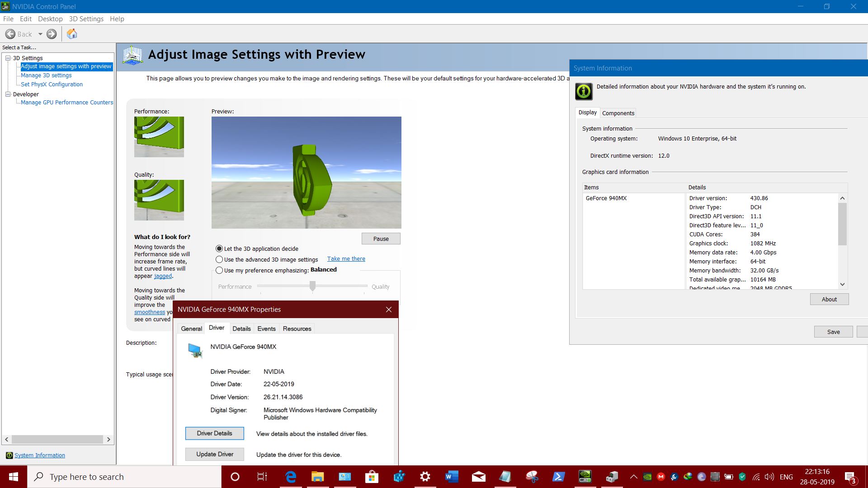
Task: Click the Performance/Quality slider handle
Action: point(312,286)
